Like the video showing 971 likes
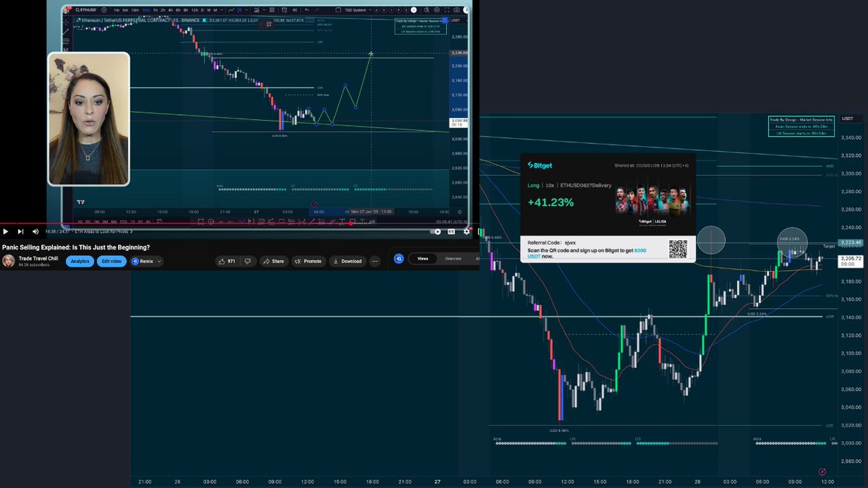Screen dimensions: 868x488 pyautogui.click(x=227, y=261)
